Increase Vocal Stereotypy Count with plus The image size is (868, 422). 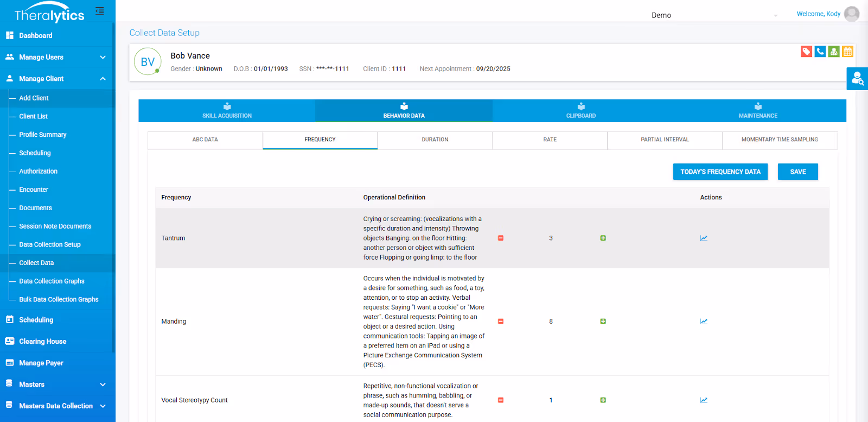pyautogui.click(x=603, y=400)
